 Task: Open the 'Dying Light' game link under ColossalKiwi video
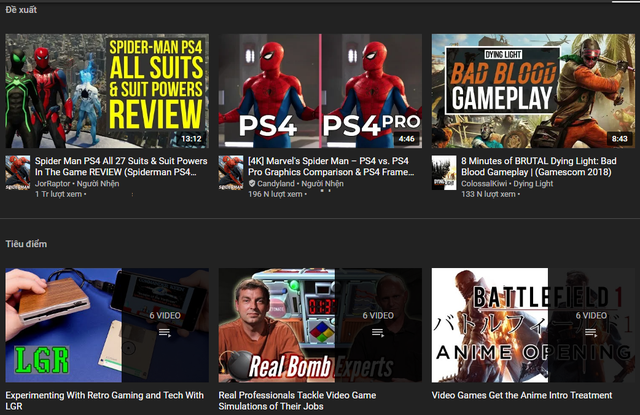[533, 184]
